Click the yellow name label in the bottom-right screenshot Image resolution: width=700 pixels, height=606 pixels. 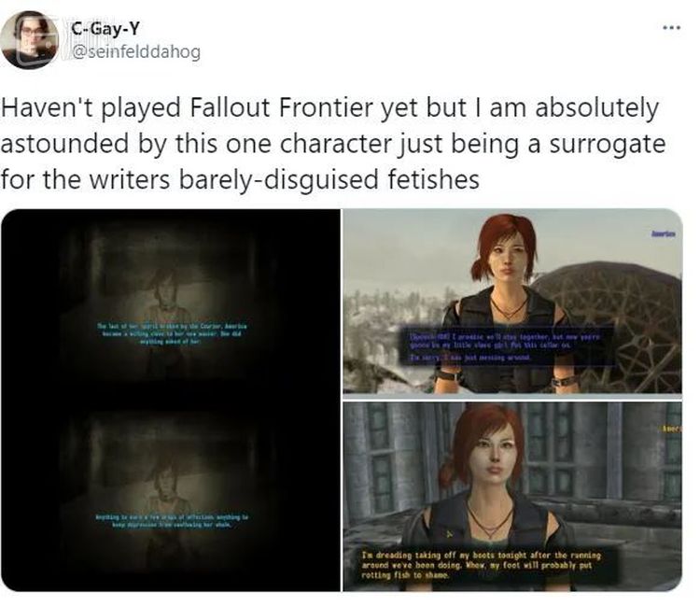(670, 429)
